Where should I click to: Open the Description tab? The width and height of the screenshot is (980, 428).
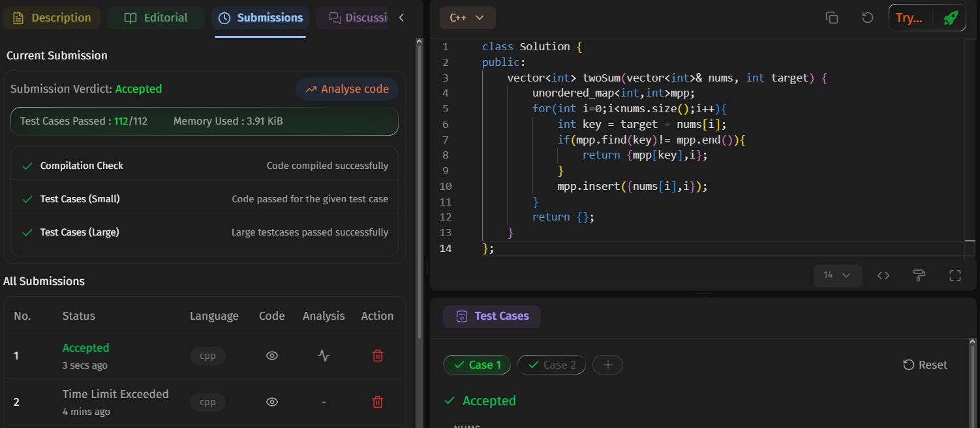[52, 18]
